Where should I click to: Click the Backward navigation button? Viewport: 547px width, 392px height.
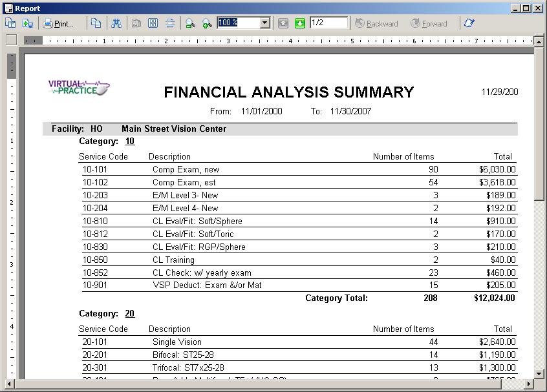[376, 23]
